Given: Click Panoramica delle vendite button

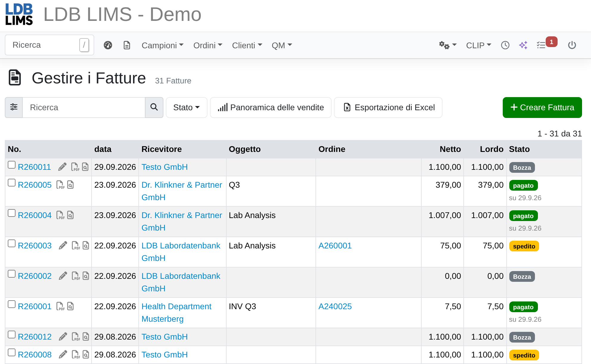Looking at the screenshot, I should (270, 107).
